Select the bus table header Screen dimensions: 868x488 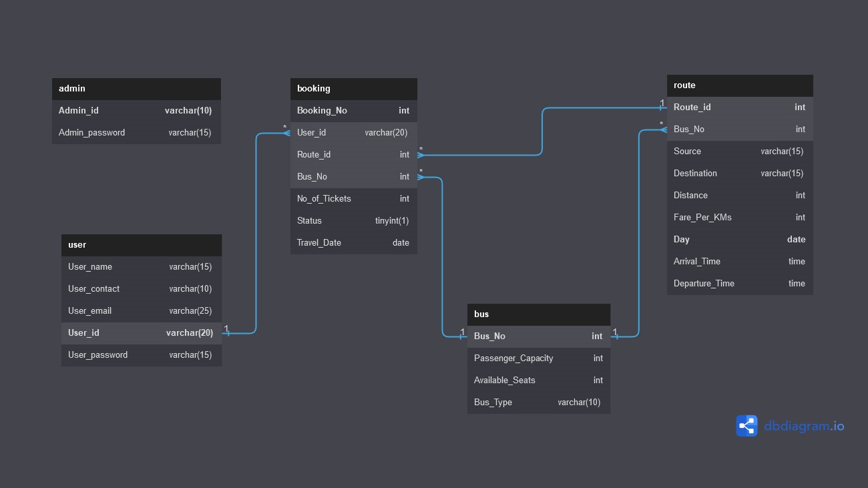pos(538,314)
